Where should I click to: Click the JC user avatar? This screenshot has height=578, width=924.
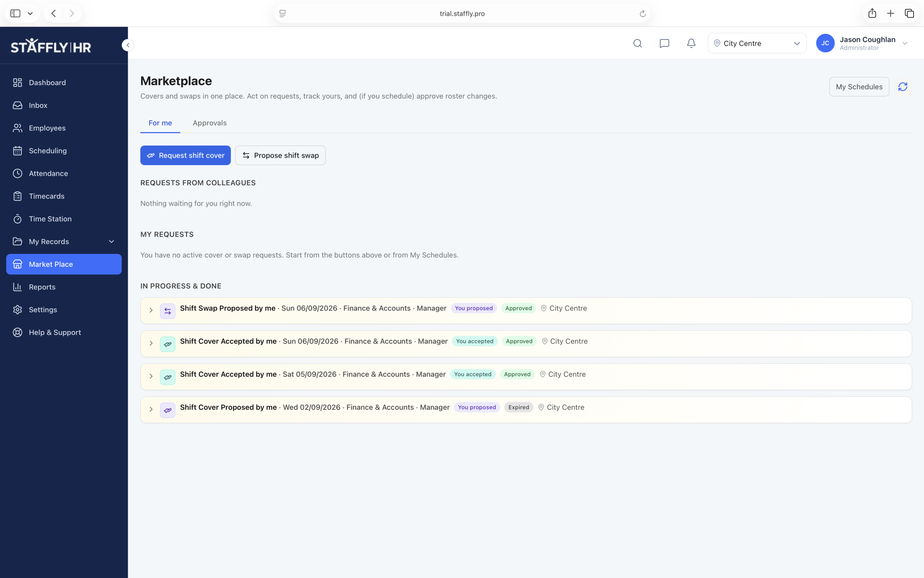[x=825, y=43]
